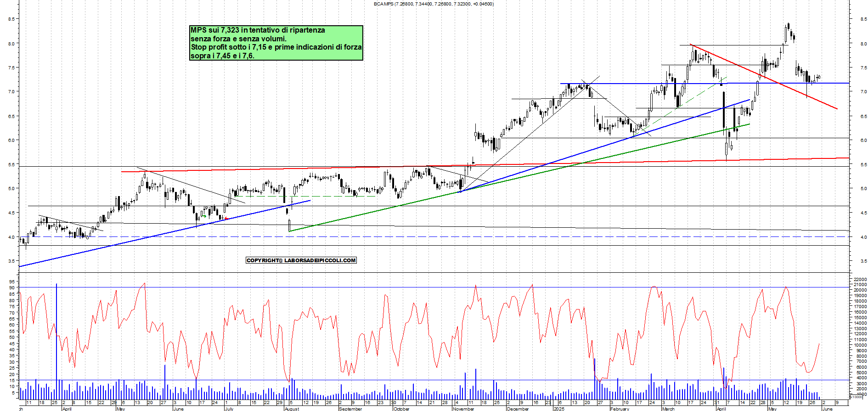Click the 95 level on oscillator scale
Screen dimensions: 868x411
coord(11,282)
